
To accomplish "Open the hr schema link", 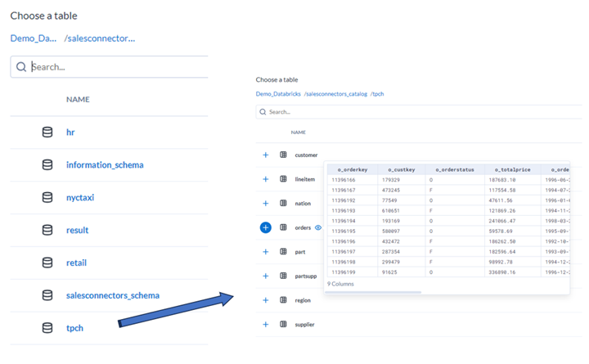I will (x=70, y=133).
